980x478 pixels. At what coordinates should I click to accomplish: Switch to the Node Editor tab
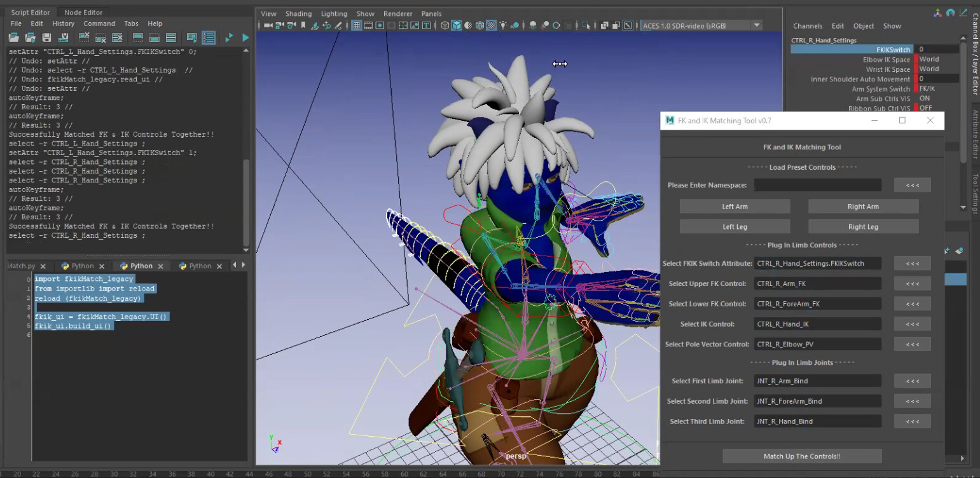[x=83, y=11]
